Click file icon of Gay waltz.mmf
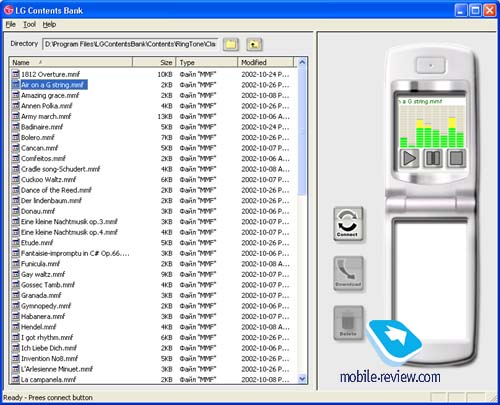 point(16,274)
